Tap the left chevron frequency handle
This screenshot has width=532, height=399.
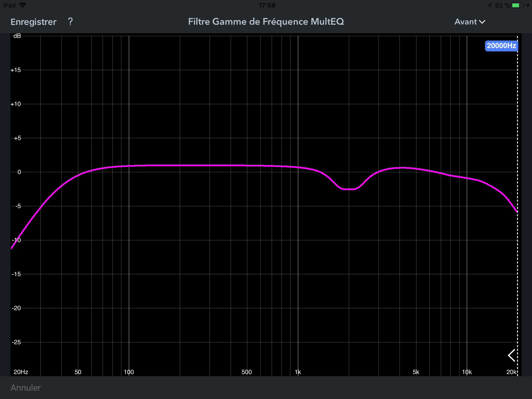pos(511,355)
